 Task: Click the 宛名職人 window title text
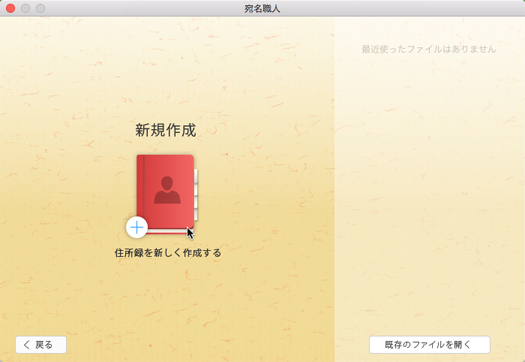[262, 8]
